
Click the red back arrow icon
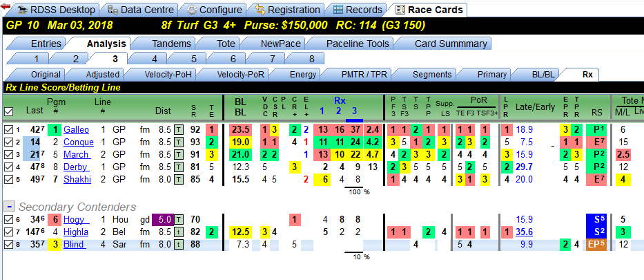click(6, 7)
